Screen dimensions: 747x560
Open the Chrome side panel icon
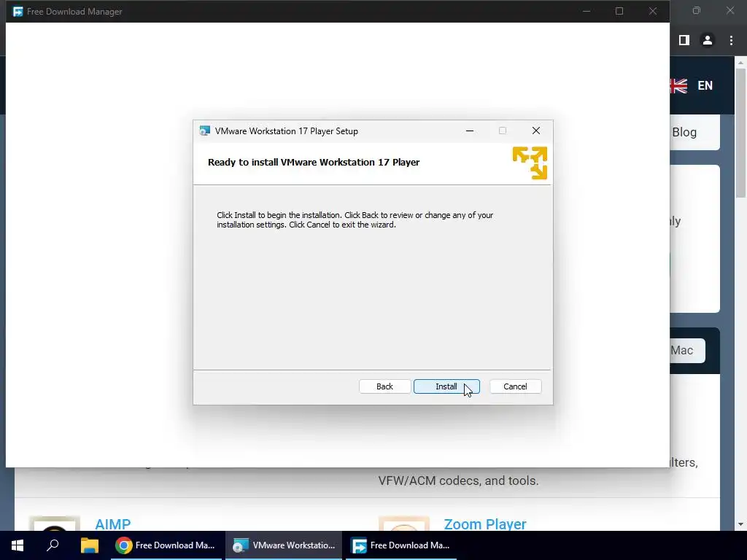pos(684,41)
